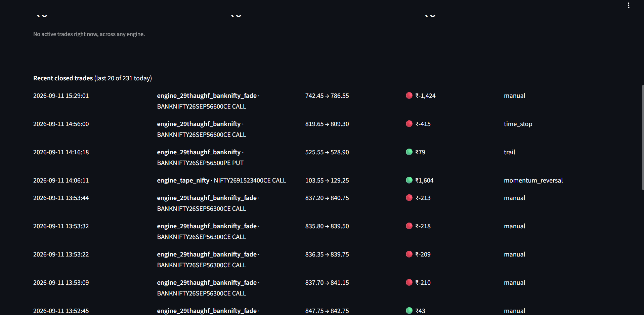The height and width of the screenshot is (315, 644).
Task: Click red loss dot beside ₹-1,424
Action: pos(409,95)
